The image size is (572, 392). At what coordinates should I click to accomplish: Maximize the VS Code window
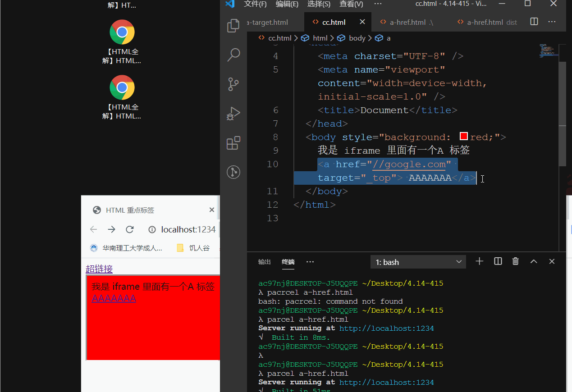(x=527, y=4)
